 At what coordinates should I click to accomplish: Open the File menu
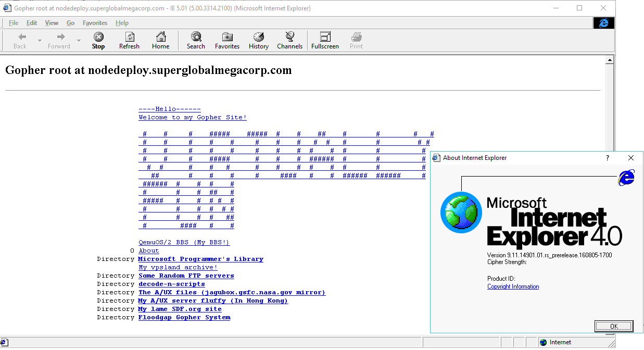(x=14, y=23)
